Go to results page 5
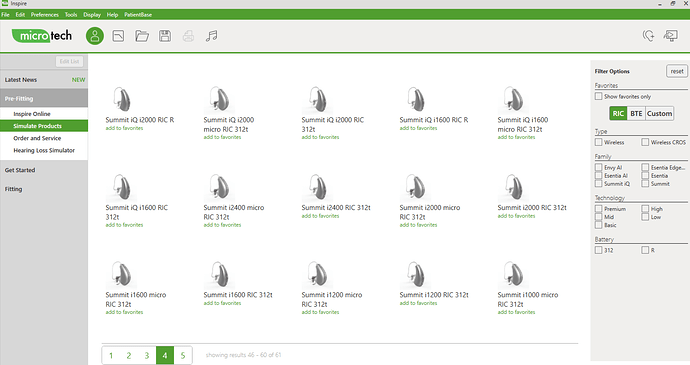 pos(183,355)
